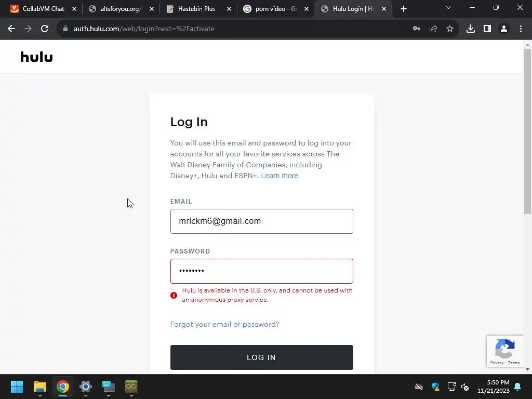532x399 pixels.
Task: Close the Google search tab
Action: tap(307, 9)
